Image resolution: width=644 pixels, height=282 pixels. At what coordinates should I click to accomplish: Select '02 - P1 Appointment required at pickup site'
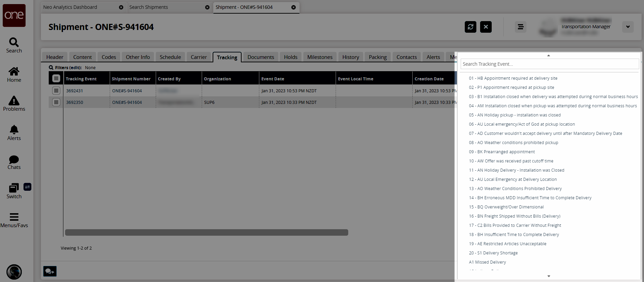tap(511, 87)
